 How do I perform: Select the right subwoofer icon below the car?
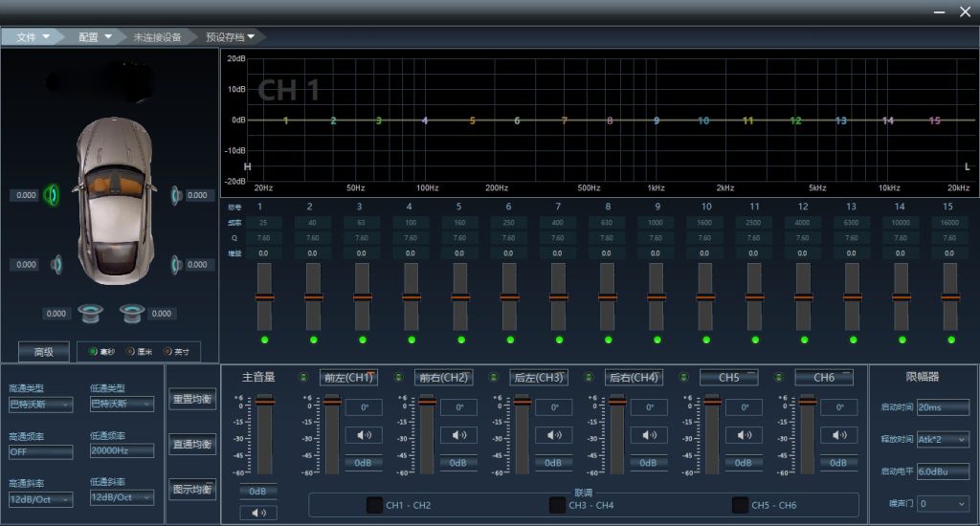[132, 313]
